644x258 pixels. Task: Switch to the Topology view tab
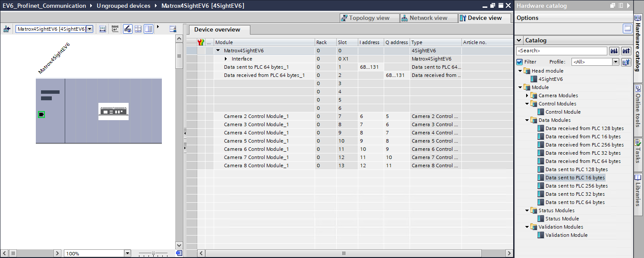365,18
